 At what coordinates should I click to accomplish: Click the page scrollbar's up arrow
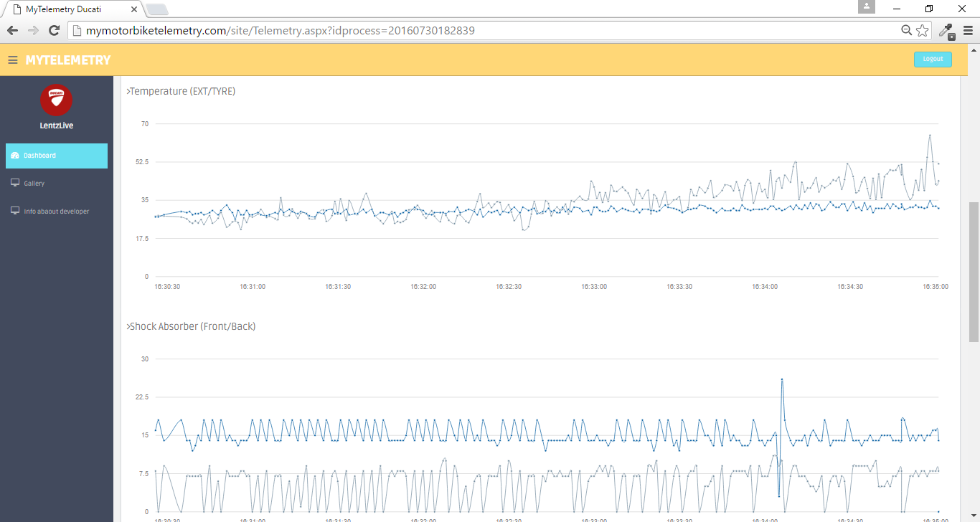tap(974, 51)
